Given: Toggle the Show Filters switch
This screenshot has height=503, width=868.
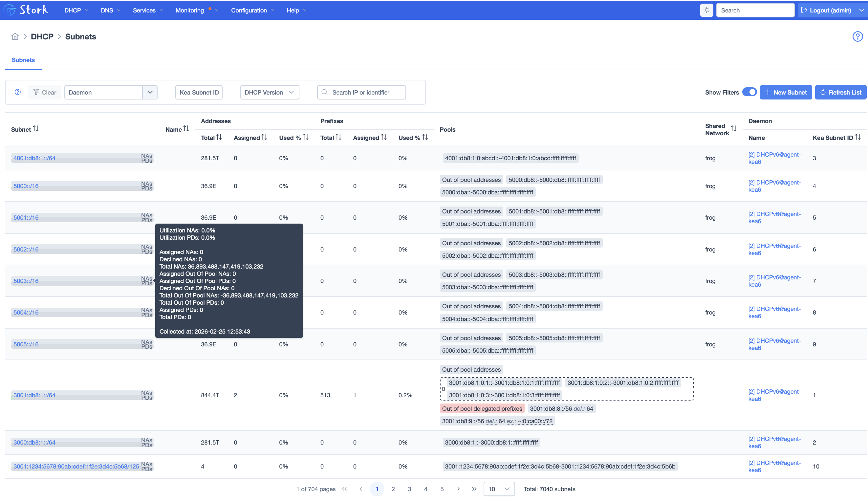Looking at the screenshot, I should tap(750, 92).
